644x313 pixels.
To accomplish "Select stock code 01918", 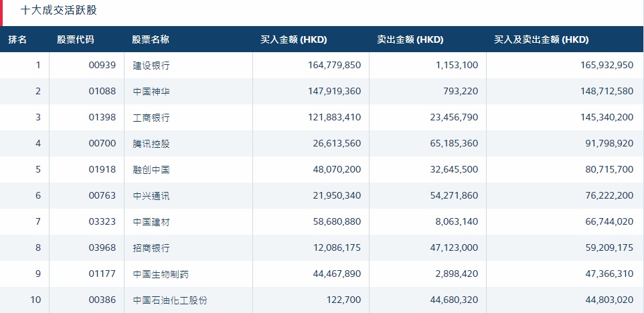I will pos(102,169).
